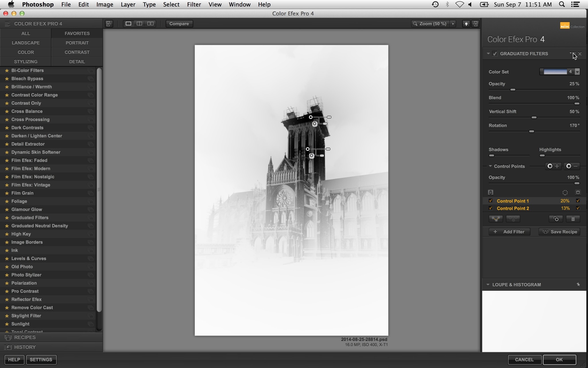Expand the Recipes panel
The image size is (588, 368).
[x=51, y=337]
